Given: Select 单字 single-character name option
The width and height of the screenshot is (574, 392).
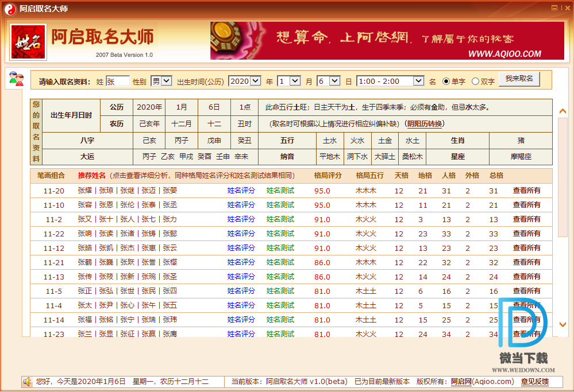Looking at the screenshot, I should click(x=446, y=81).
